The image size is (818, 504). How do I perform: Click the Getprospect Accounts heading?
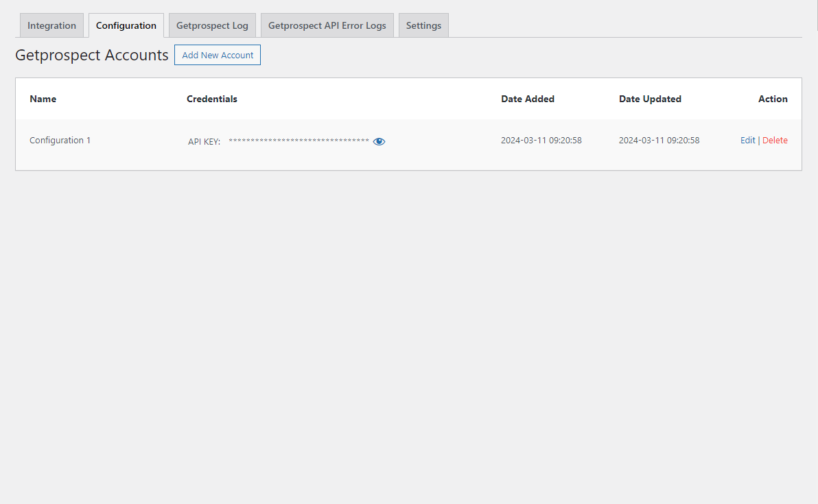pyautogui.click(x=92, y=56)
